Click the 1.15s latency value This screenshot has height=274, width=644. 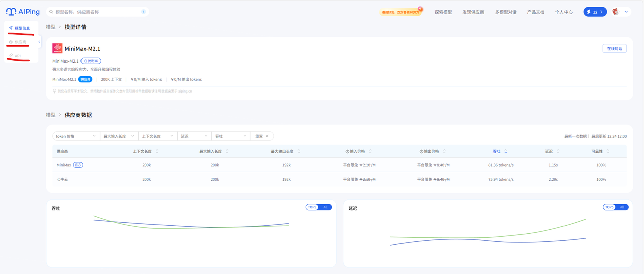553,165
